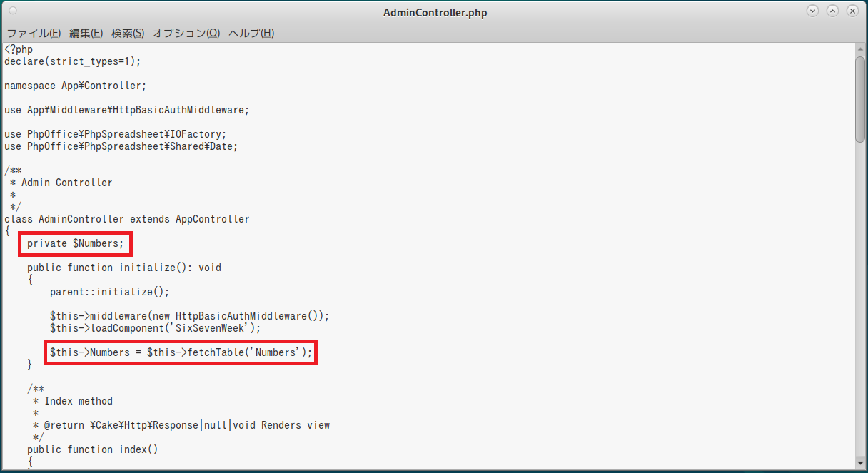
Task: Open the ヘルプ(H) menu
Action: click(251, 34)
